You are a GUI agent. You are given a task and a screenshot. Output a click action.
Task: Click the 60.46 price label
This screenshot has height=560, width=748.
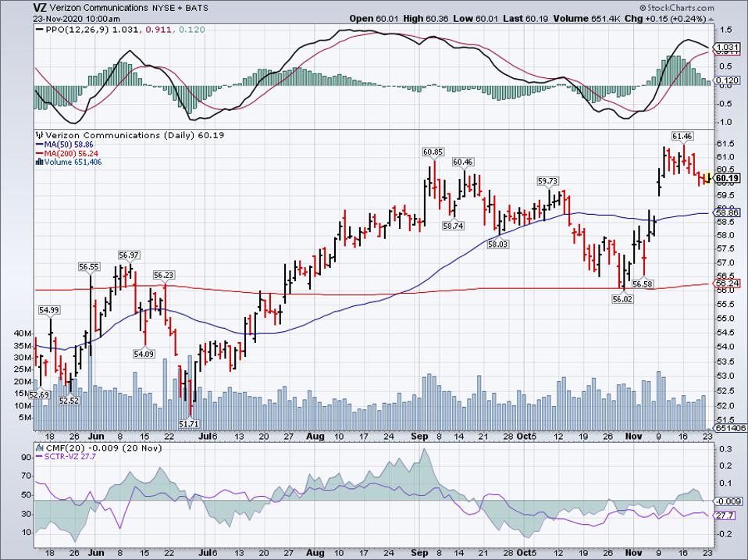pos(462,162)
